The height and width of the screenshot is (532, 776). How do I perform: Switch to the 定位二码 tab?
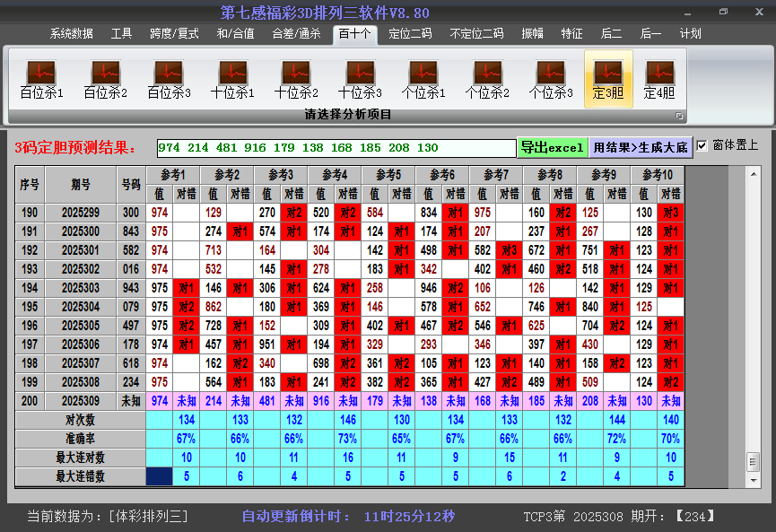[x=409, y=34]
